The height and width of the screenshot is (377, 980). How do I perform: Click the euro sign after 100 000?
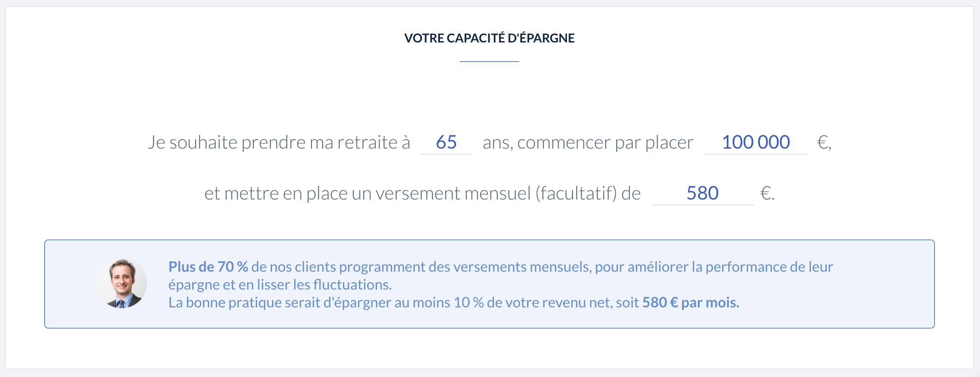pyautogui.click(x=823, y=142)
